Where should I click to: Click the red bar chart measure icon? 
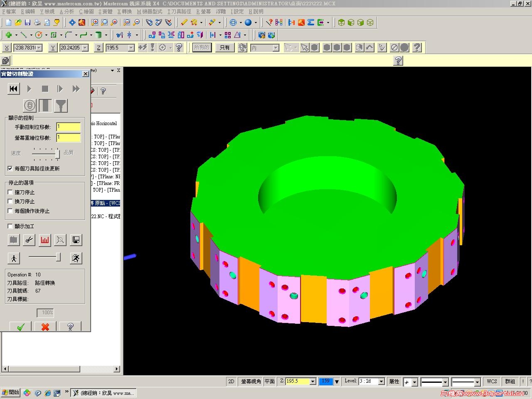[x=45, y=240]
